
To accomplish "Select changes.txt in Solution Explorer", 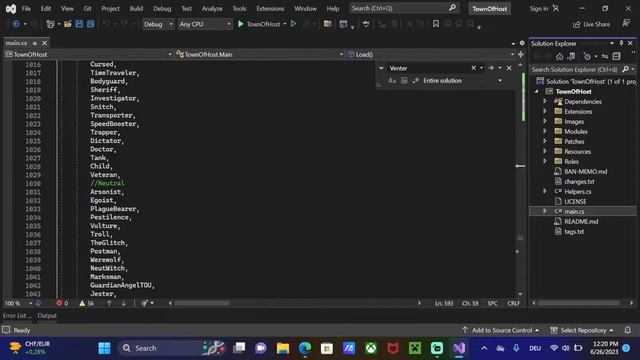I will coord(579,182).
